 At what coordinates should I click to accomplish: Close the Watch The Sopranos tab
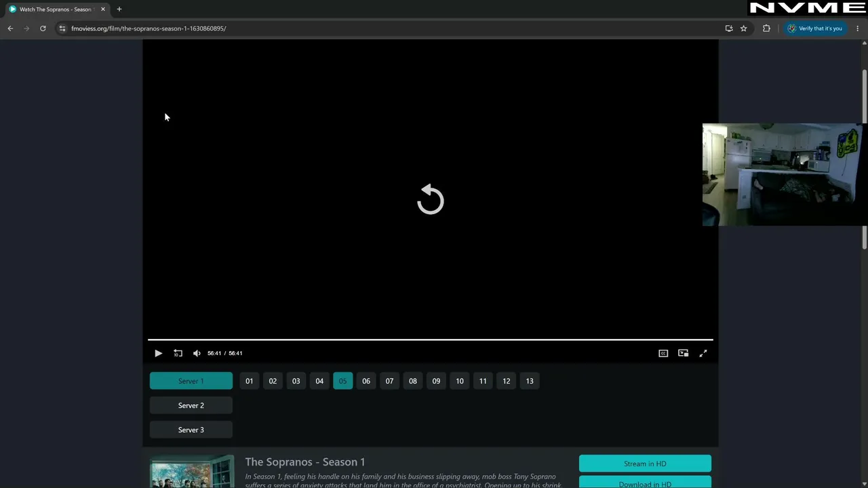(x=103, y=9)
